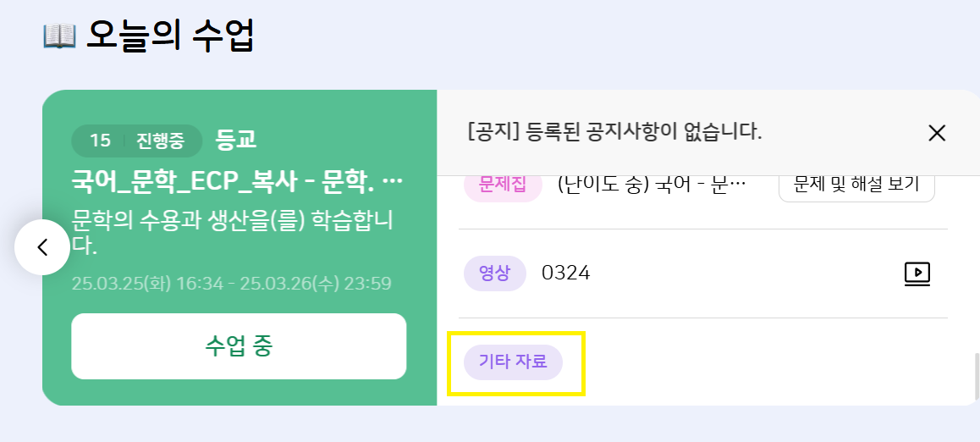
Task: Click the 진행중 status badge
Action: (160, 141)
